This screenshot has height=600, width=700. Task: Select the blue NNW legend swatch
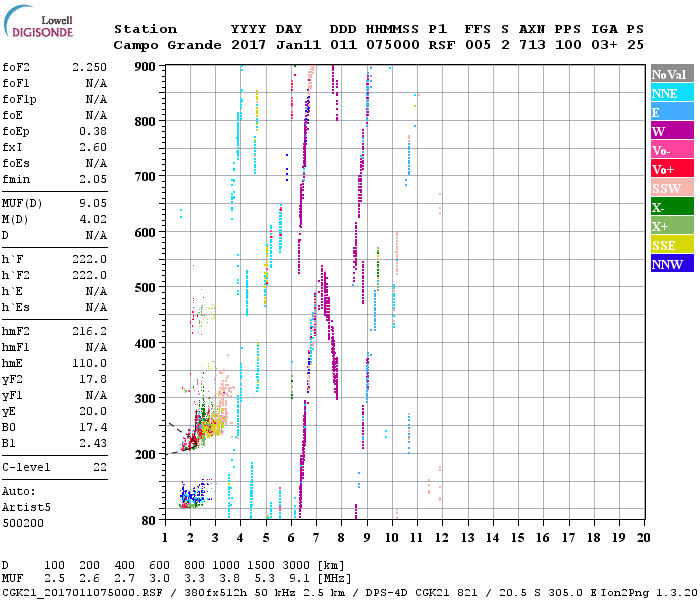672,264
